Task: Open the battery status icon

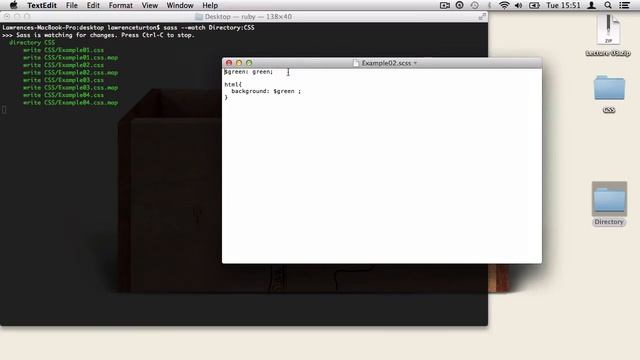Action: (x=534, y=5)
